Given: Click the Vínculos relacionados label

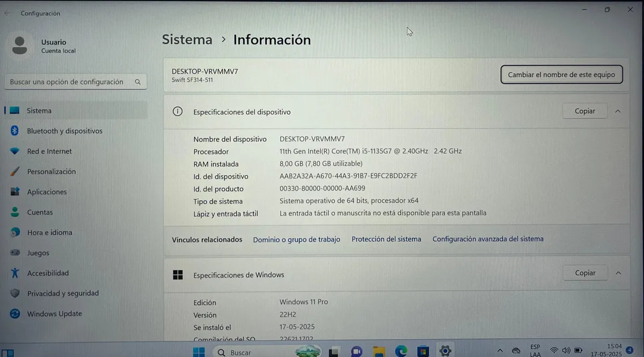Looking at the screenshot, I should tap(207, 240).
